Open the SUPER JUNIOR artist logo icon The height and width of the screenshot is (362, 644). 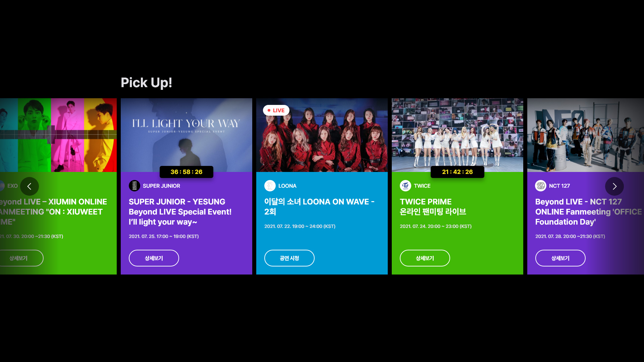(135, 186)
